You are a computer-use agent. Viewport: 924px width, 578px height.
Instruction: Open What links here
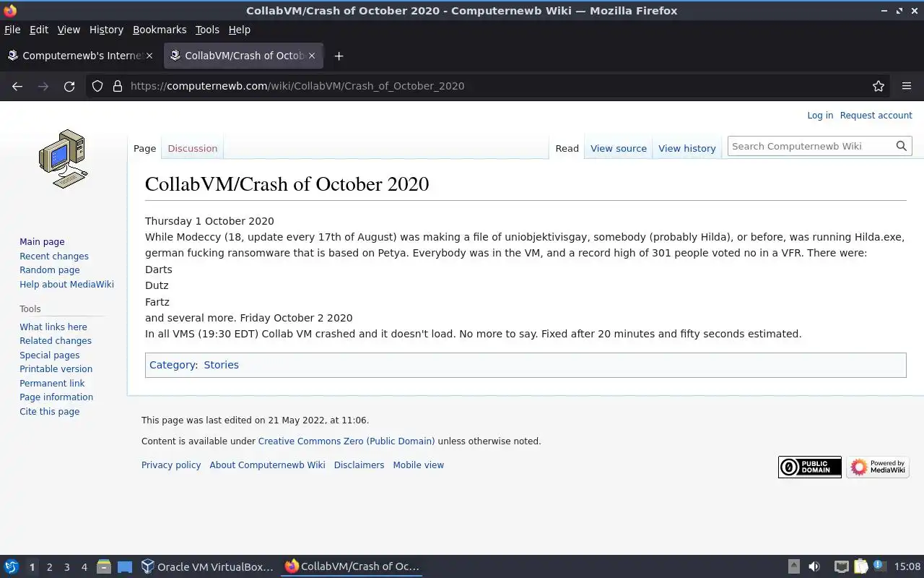(53, 327)
